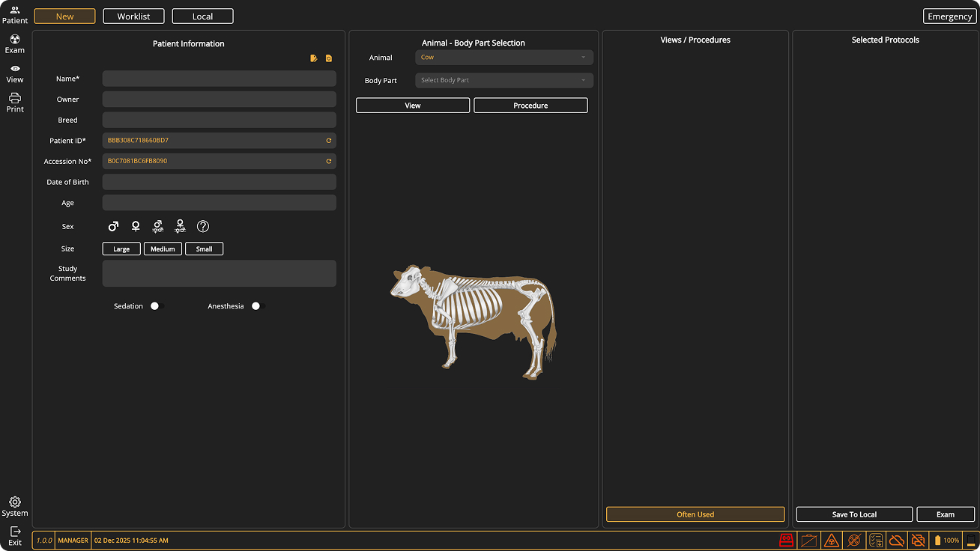980x551 pixels.
Task: Open the Exam section in sidebar
Action: point(15,44)
